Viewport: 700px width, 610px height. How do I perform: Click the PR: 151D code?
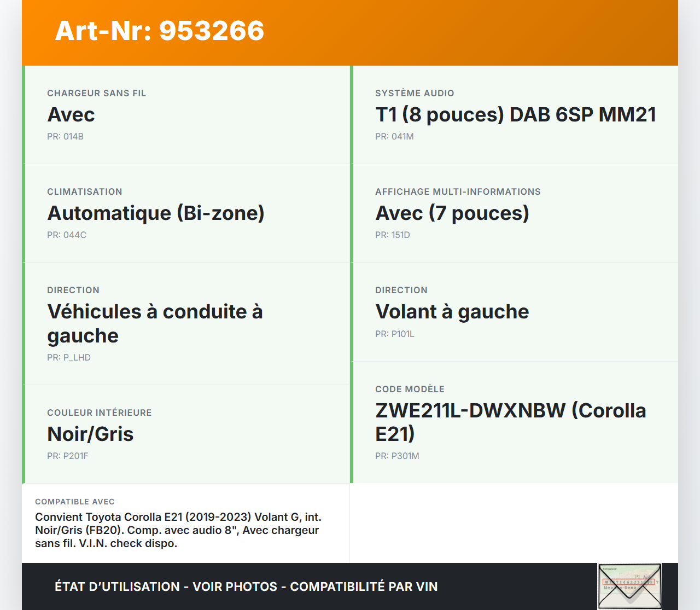[x=393, y=235]
